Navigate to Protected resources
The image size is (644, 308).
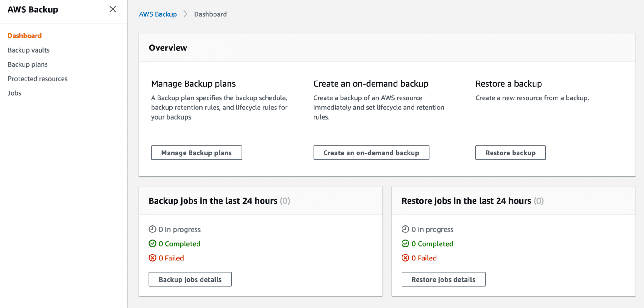click(37, 79)
